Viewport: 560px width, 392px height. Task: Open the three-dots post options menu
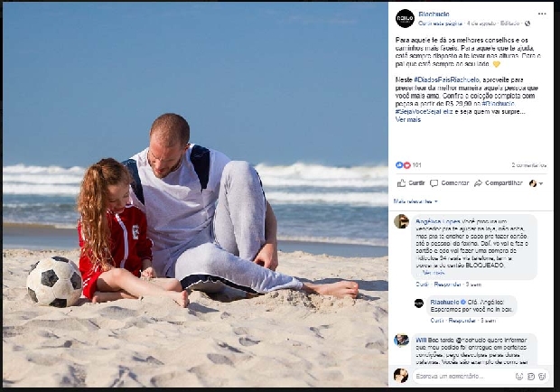pyautogui.click(x=542, y=14)
